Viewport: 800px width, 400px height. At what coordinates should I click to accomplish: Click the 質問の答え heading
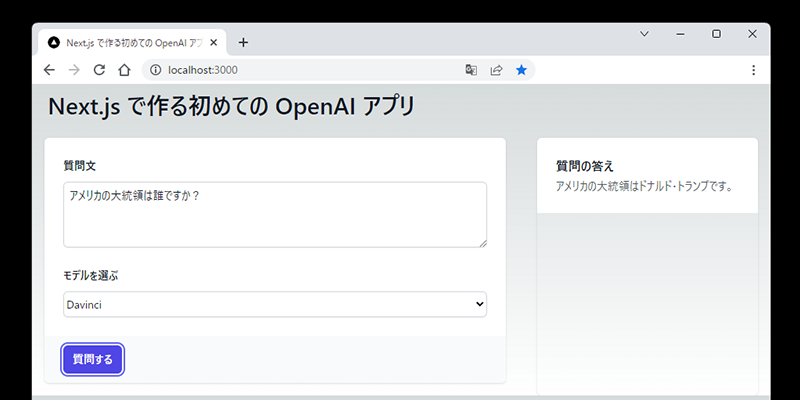[585, 166]
